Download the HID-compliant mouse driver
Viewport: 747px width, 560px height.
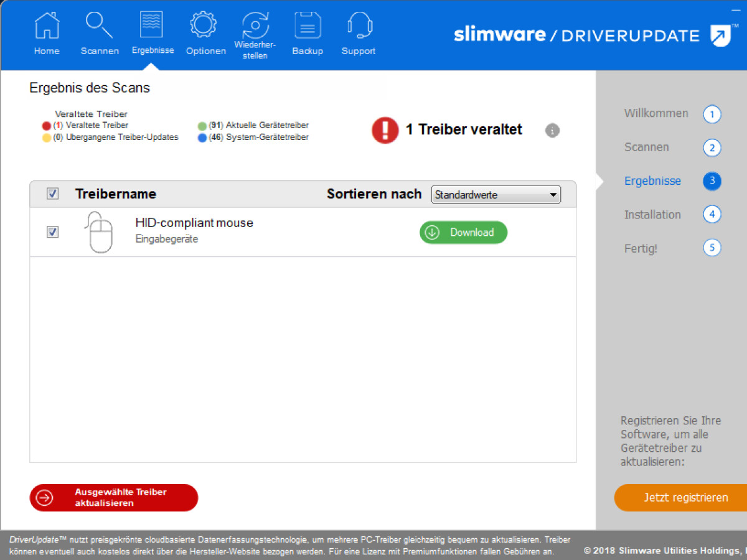463,232
